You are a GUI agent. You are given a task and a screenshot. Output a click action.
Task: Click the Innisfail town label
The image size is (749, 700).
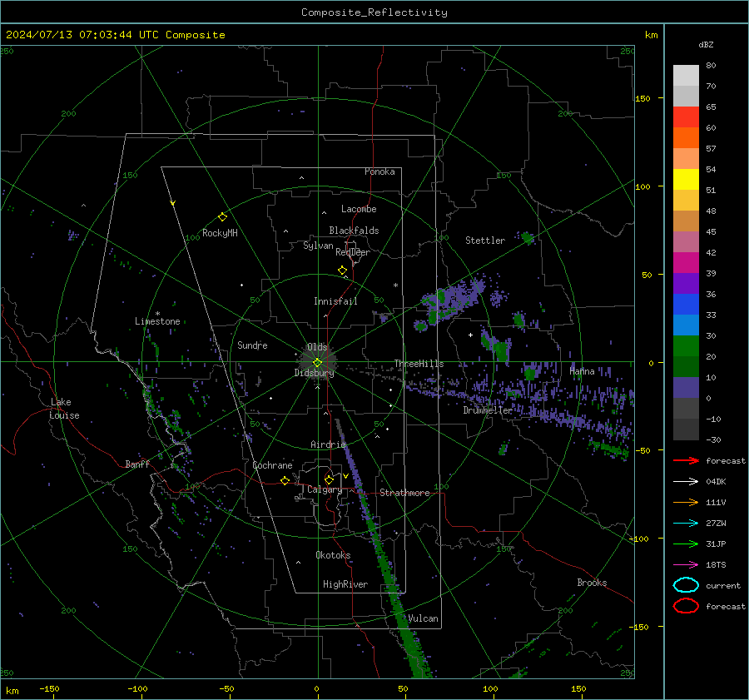[335, 301]
